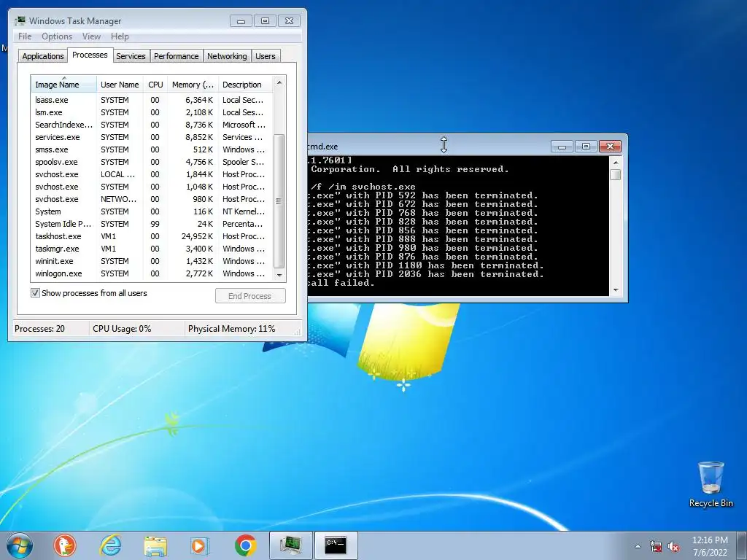Image resolution: width=747 pixels, height=560 pixels.
Task: Sort by CPU column header
Action: pos(155,85)
